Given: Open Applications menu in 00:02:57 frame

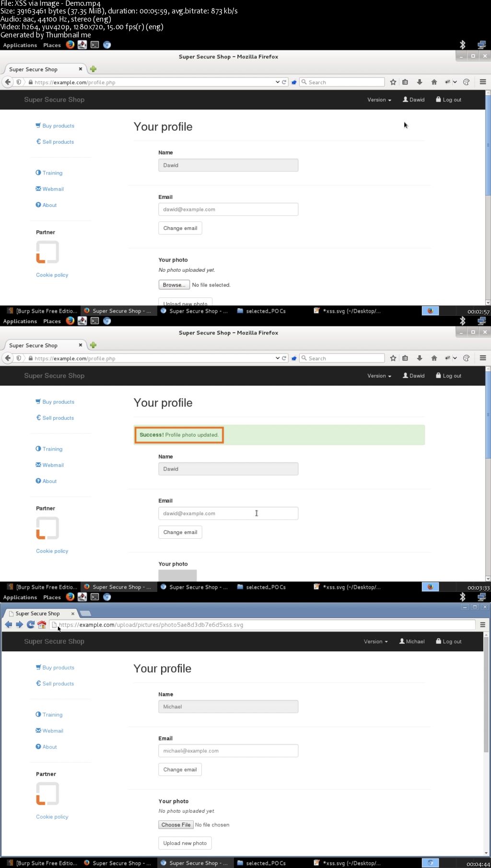Looking at the screenshot, I should coord(20,45).
